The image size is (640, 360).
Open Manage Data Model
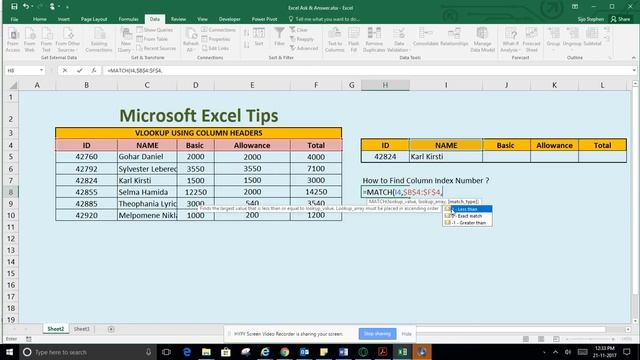point(482,40)
